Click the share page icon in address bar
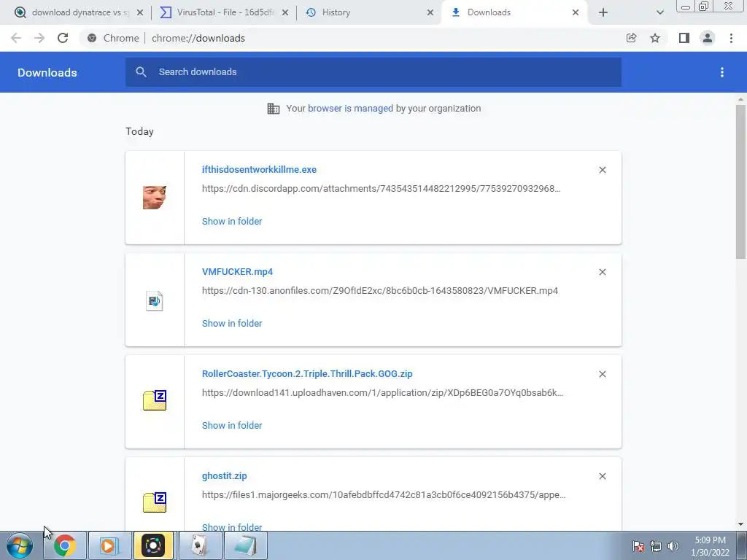The height and width of the screenshot is (560, 747). pyautogui.click(x=631, y=38)
